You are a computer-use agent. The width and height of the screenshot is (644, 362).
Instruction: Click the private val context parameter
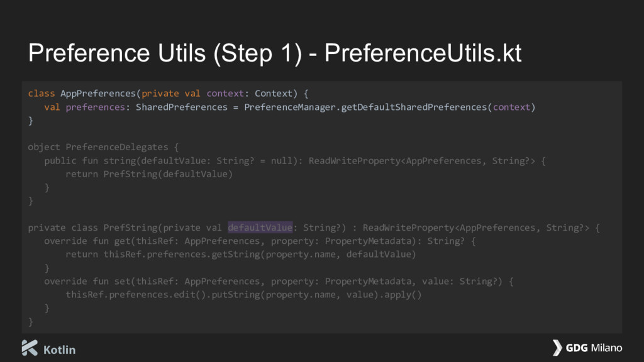point(192,94)
